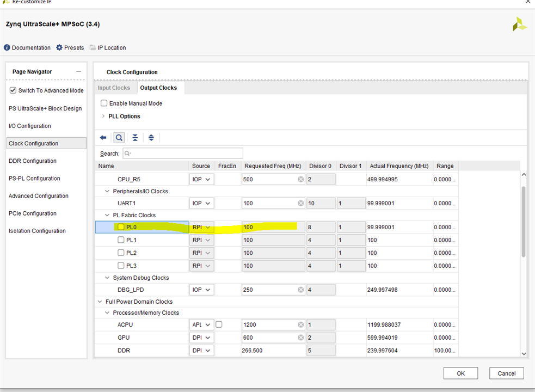This screenshot has height=392, width=535.
Task: Click the back arrow toolbar icon
Action: click(103, 138)
